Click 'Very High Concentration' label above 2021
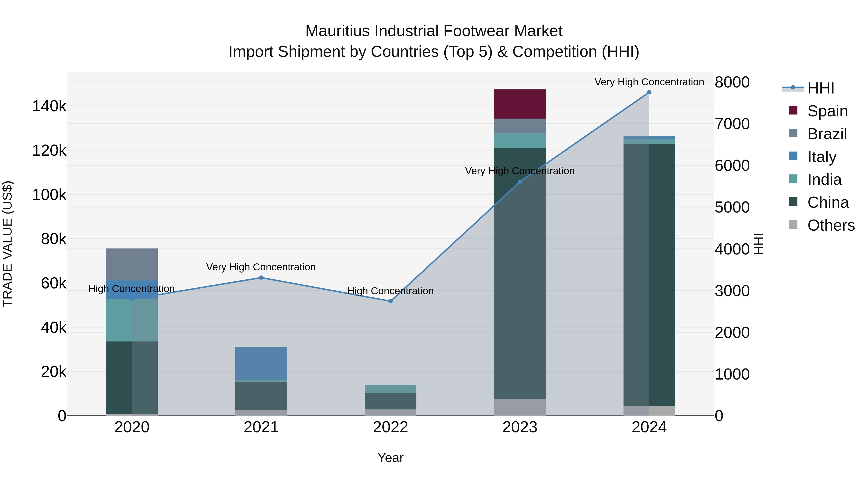Image resolution: width=868 pixels, height=488 pixels. point(261,267)
